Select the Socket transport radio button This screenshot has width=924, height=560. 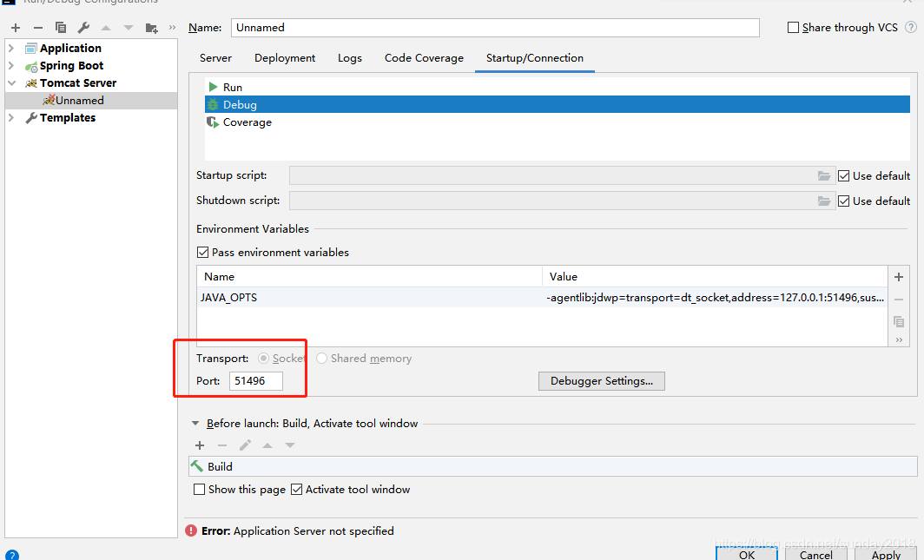click(263, 358)
